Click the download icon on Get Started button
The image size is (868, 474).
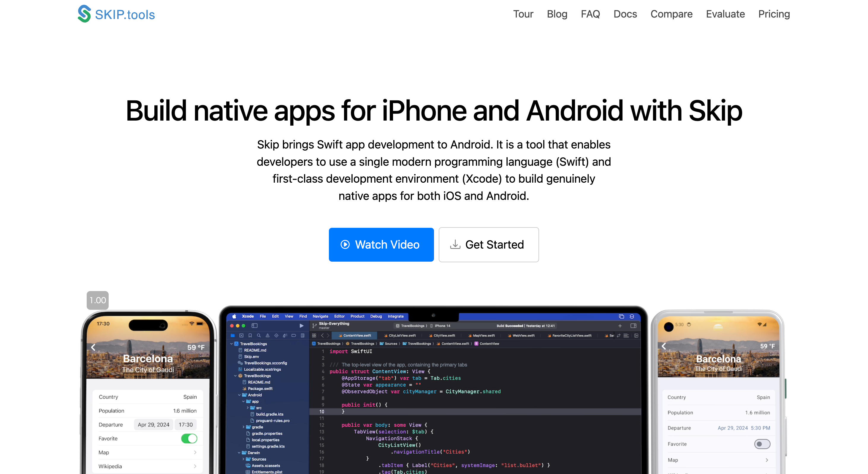click(x=455, y=245)
